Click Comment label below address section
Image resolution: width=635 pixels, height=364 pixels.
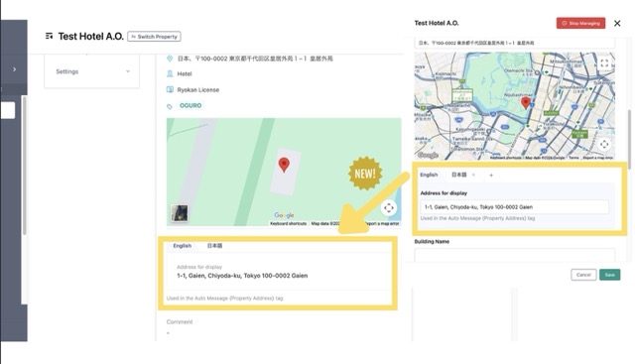pyautogui.click(x=180, y=322)
